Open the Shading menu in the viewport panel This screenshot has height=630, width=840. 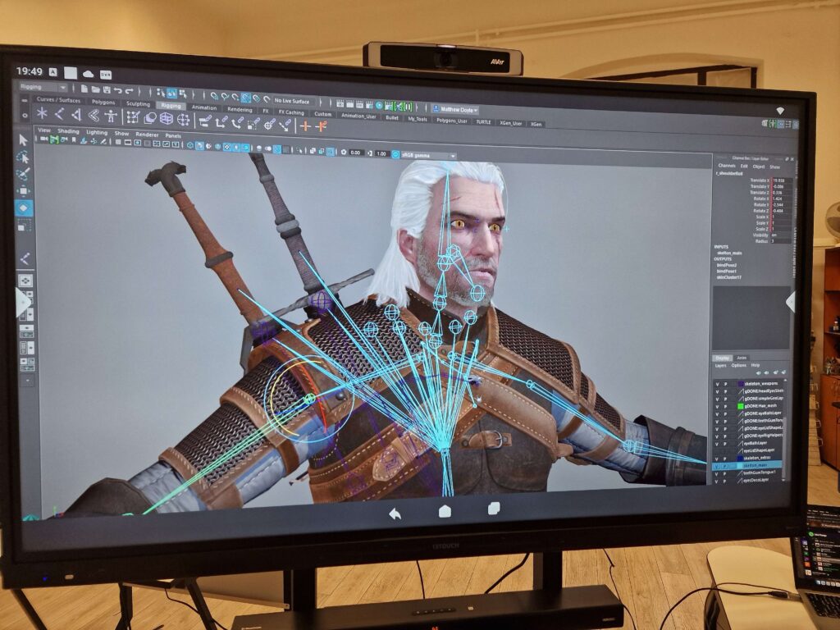click(68, 130)
